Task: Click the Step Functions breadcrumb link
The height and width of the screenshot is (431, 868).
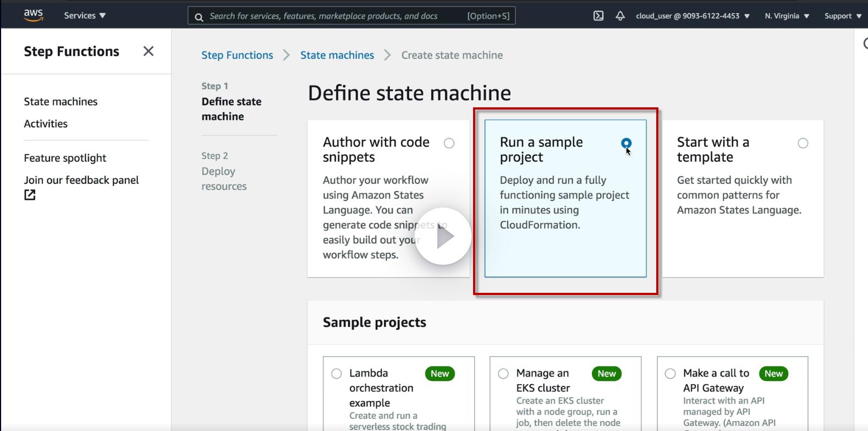Action: pos(237,55)
